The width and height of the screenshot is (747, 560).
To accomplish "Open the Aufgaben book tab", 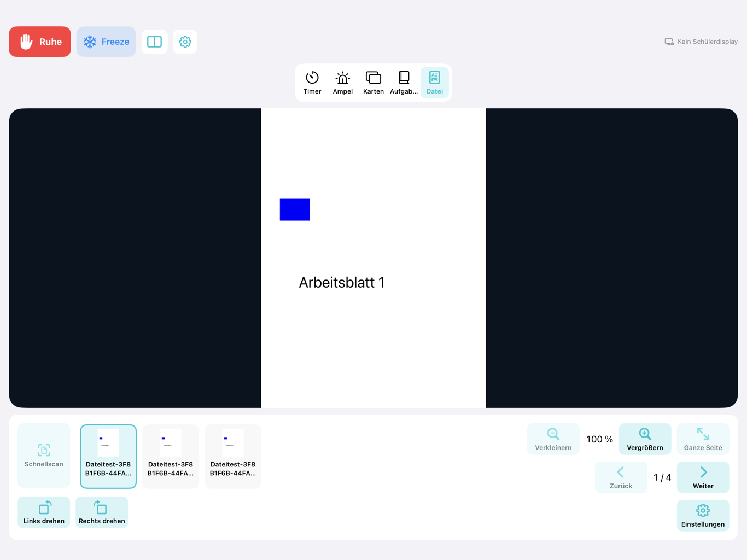I will click(x=404, y=83).
